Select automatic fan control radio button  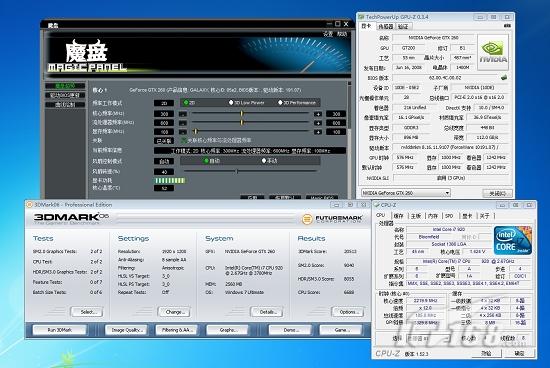point(206,161)
